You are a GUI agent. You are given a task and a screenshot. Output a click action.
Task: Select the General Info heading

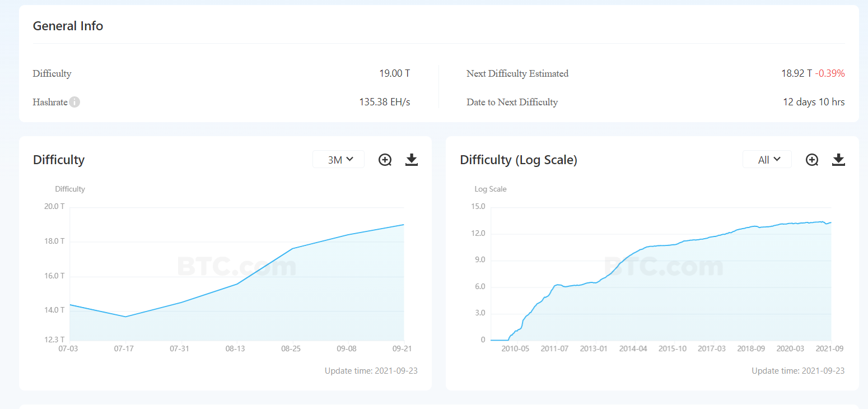68,26
